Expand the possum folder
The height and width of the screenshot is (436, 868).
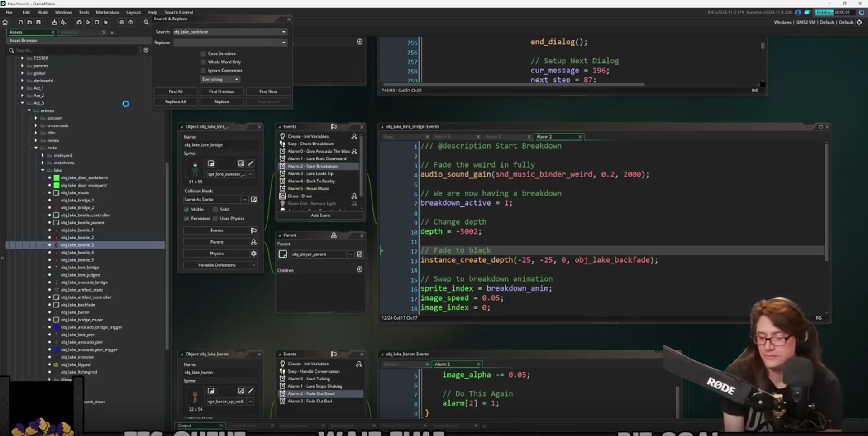pyautogui.click(x=36, y=118)
